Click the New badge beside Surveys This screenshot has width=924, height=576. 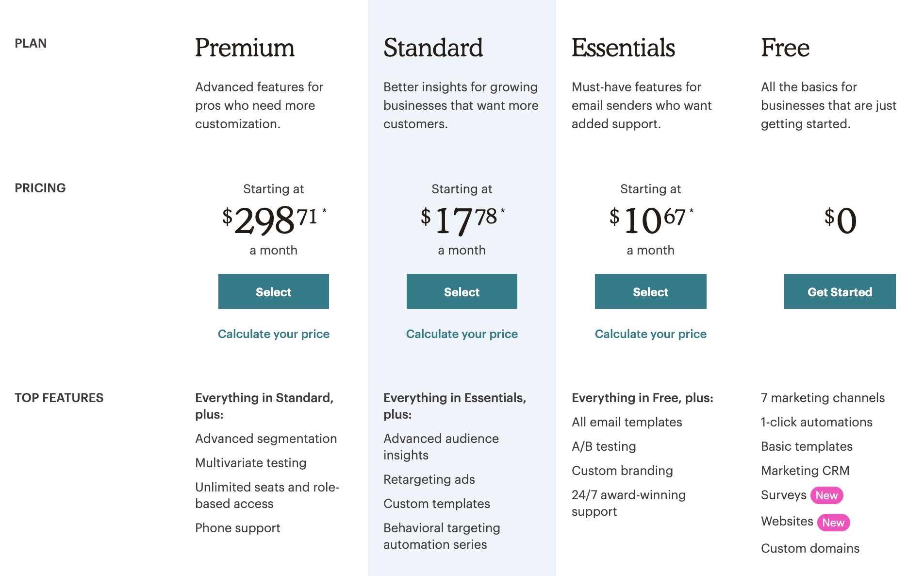pos(826,495)
